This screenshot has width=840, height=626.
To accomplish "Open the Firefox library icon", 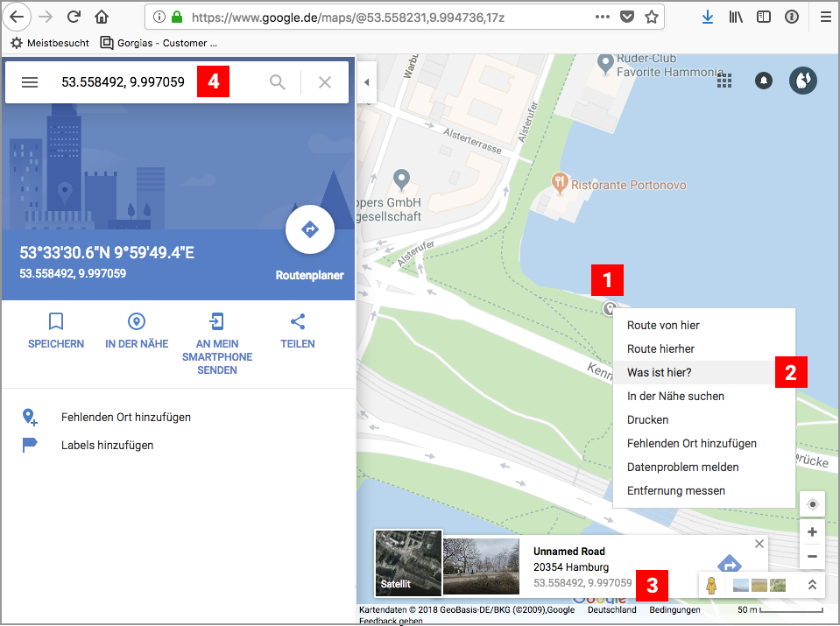I will pos(736,18).
